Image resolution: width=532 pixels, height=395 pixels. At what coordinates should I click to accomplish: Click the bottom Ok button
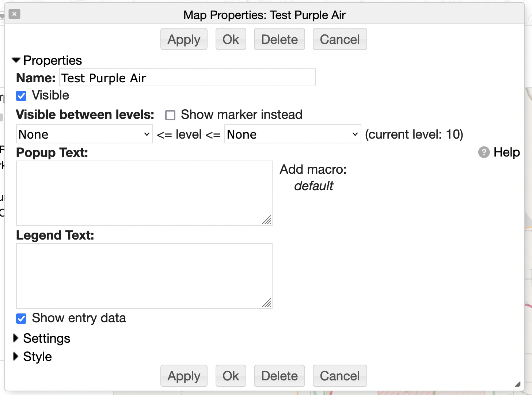[x=231, y=376]
